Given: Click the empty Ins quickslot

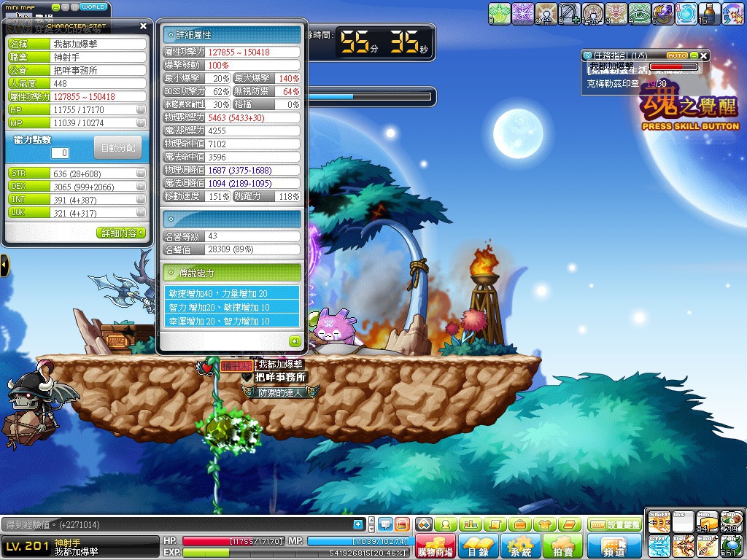Looking at the screenshot, I should [x=683, y=522].
